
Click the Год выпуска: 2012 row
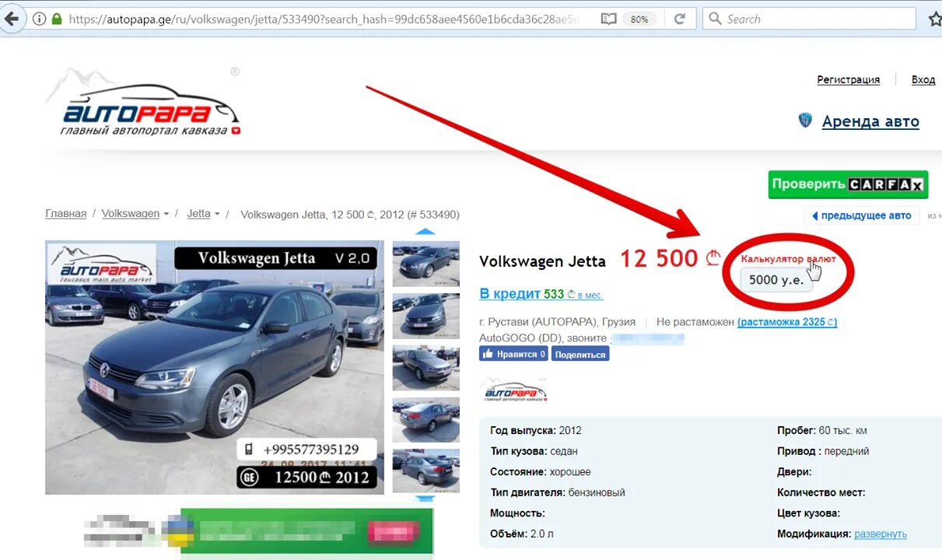pyautogui.click(x=536, y=430)
